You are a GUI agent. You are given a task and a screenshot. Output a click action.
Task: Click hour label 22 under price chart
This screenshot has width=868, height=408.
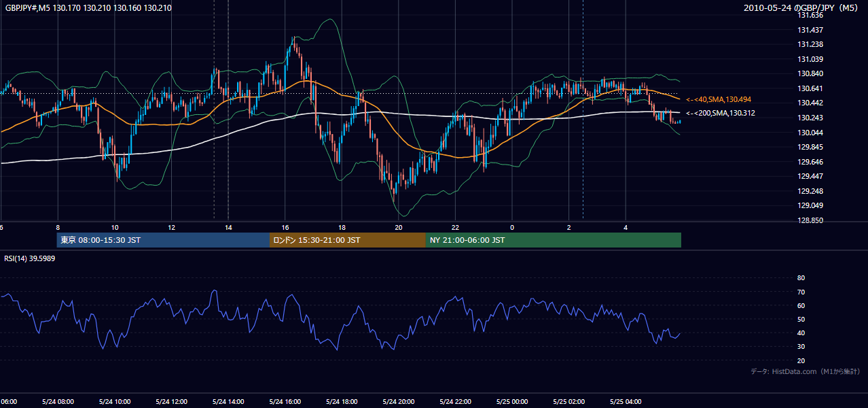click(455, 228)
